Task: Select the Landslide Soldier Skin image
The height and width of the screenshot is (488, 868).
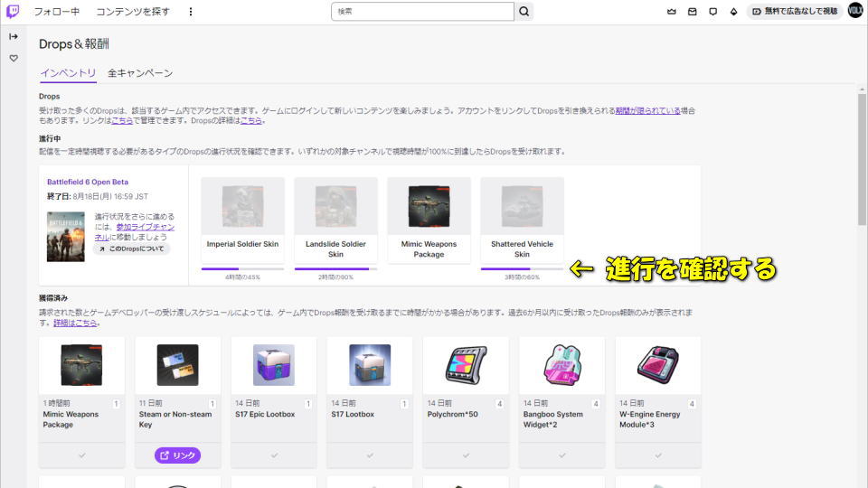Action: pos(335,206)
